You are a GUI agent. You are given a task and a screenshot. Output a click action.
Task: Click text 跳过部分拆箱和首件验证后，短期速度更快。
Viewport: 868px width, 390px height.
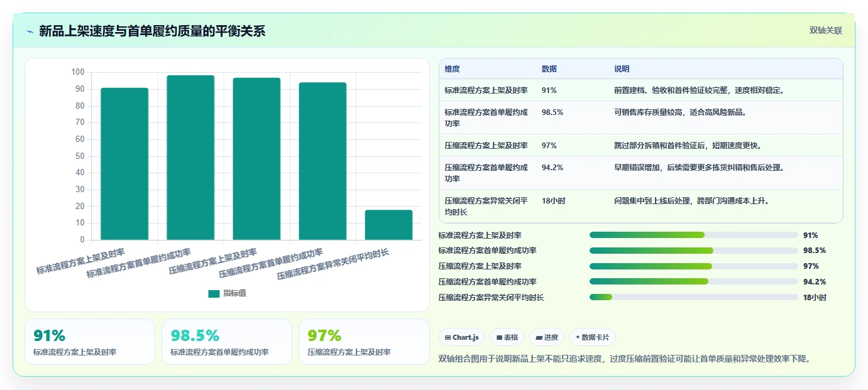click(688, 146)
